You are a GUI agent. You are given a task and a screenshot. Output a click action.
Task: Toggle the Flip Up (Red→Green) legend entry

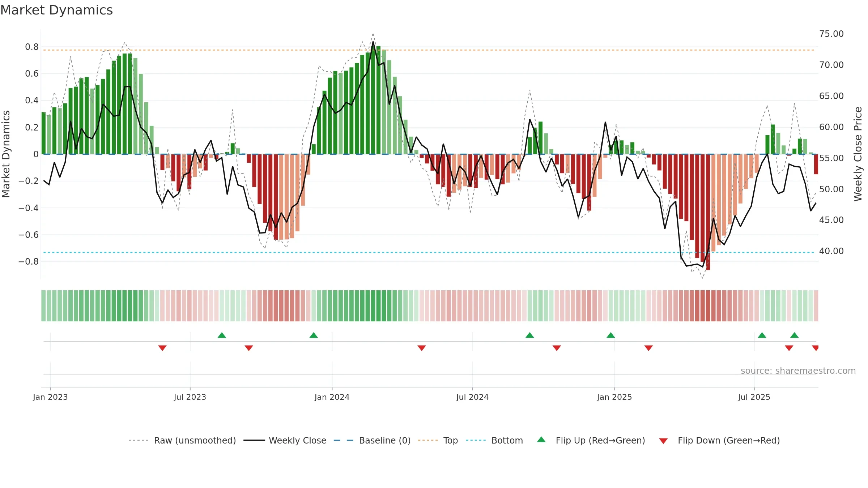[591, 440]
